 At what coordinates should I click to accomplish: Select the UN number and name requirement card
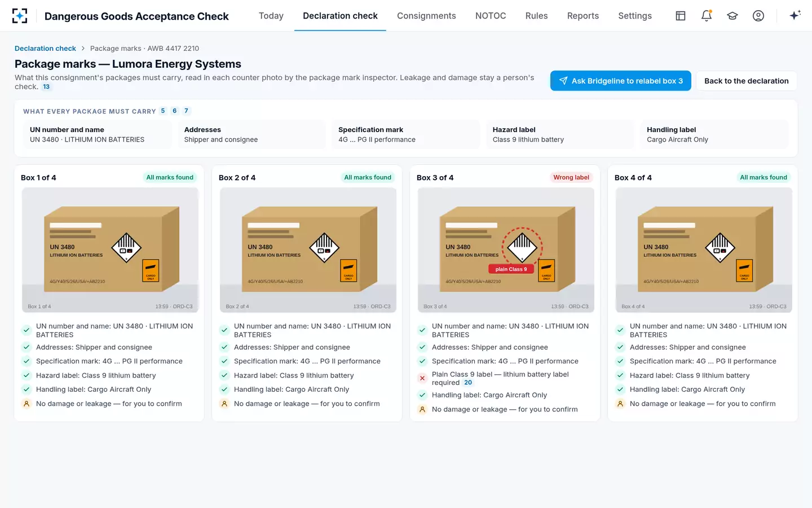click(98, 134)
